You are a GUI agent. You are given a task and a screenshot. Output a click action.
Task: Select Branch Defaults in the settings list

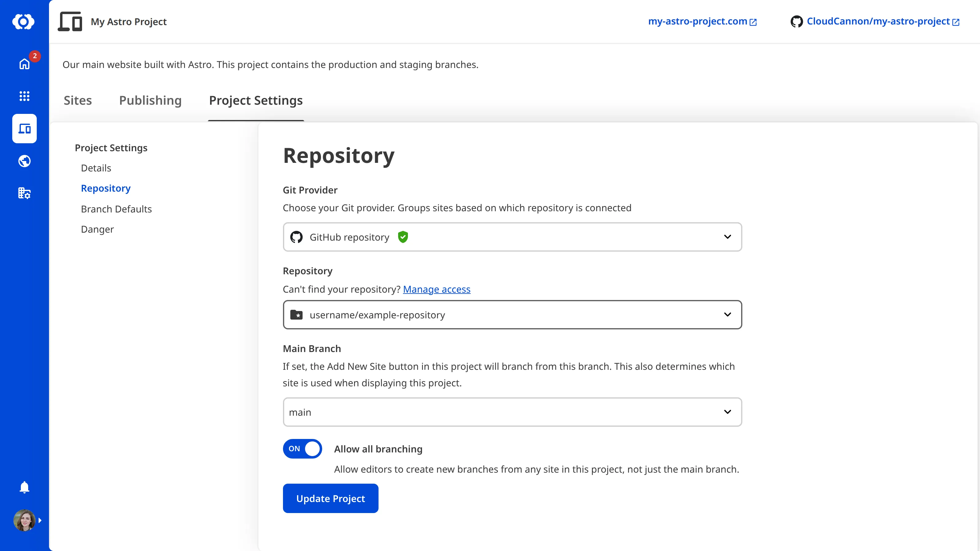116,209
